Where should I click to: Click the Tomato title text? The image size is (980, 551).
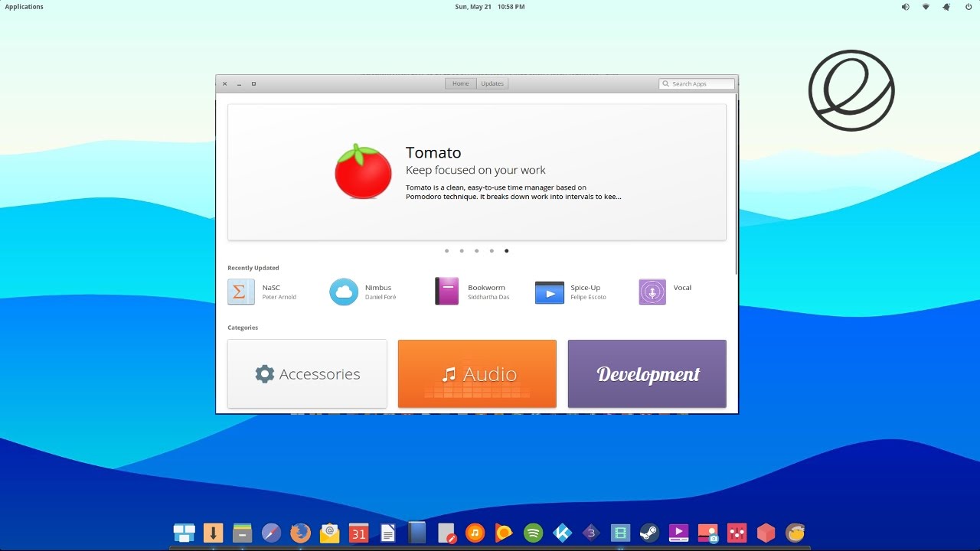coord(433,152)
